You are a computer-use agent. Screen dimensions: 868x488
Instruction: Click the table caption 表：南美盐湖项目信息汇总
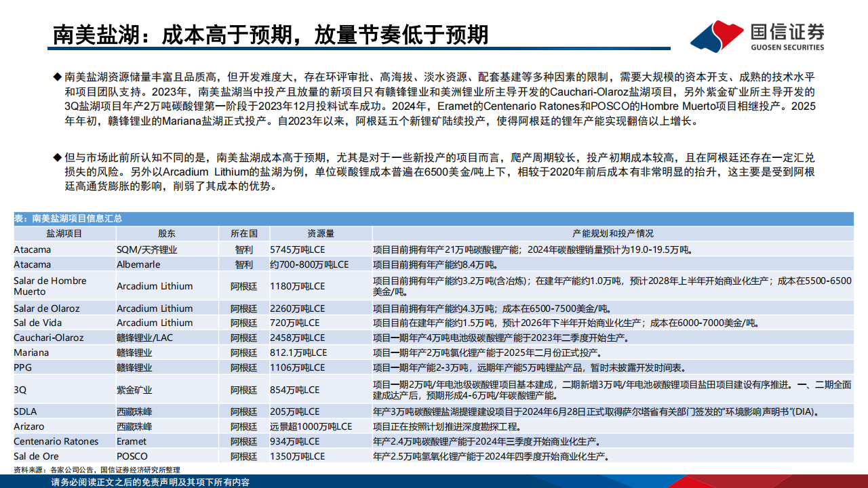[68, 219]
